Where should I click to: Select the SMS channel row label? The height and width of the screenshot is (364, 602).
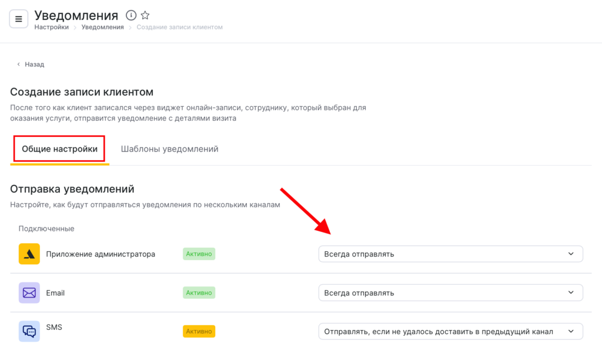[53, 327]
